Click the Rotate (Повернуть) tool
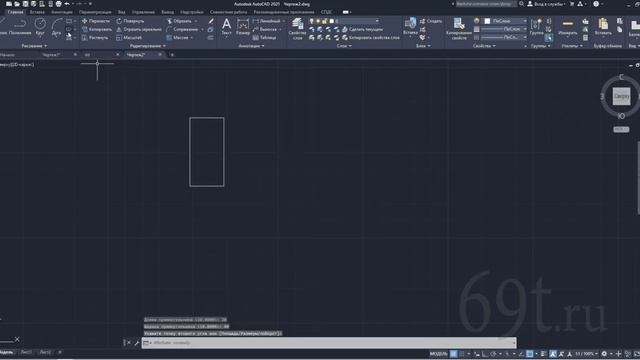640x360 pixels. point(131,21)
